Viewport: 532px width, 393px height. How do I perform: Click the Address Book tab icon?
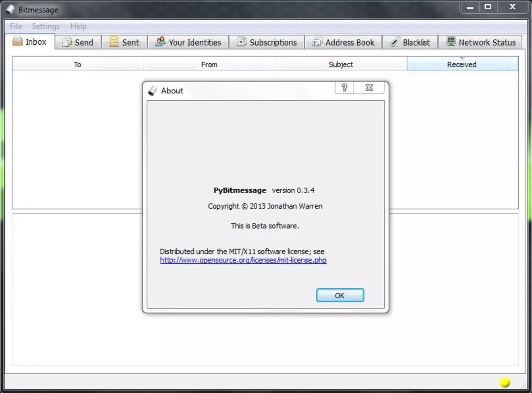[317, 42]
